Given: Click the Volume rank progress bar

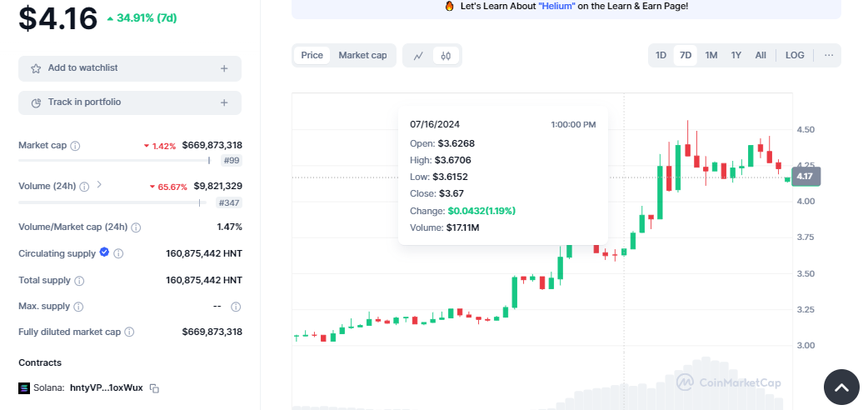Looking at the screenshot, I should click(x=112, y=202).
